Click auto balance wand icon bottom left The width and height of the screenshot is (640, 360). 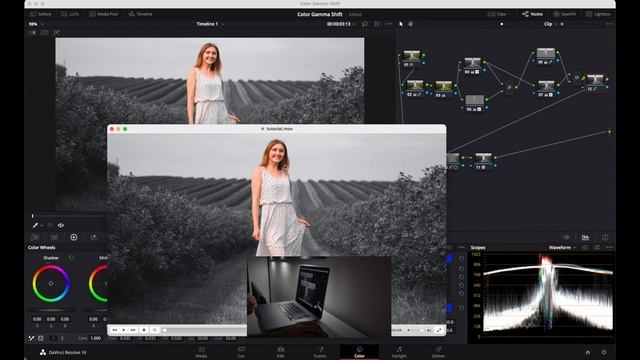click(x=31, y=338)
